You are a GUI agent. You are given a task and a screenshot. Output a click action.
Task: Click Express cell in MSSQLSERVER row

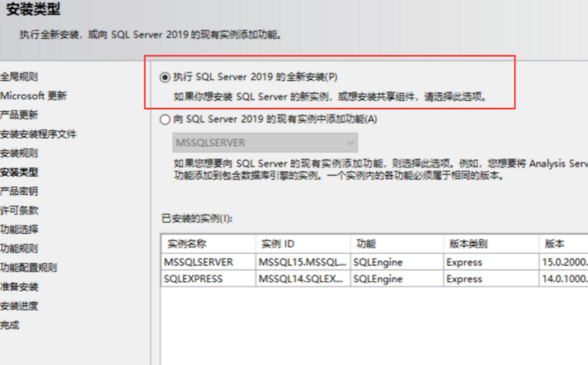(491, 262)
